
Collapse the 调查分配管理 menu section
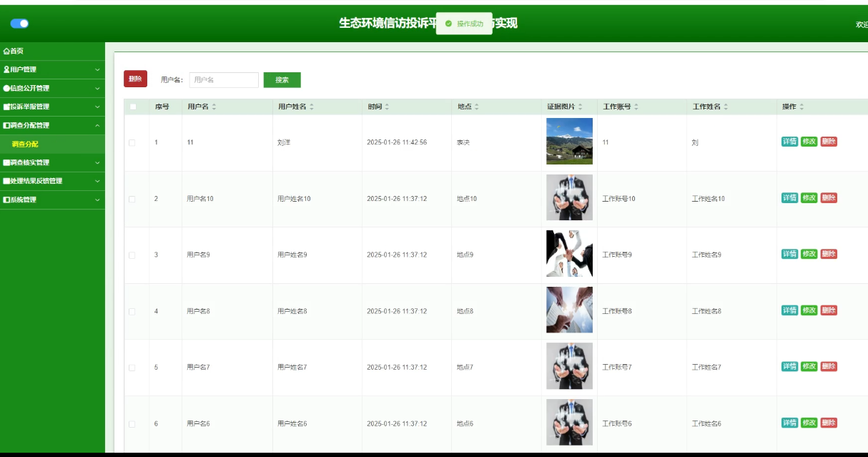[x=52, y=125]
